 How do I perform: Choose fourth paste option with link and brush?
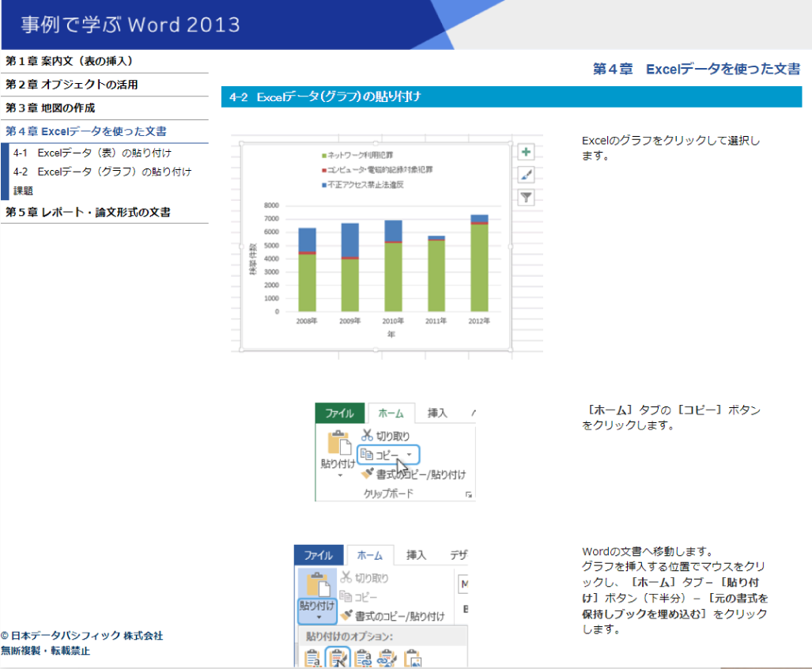(x=387, y=659)
